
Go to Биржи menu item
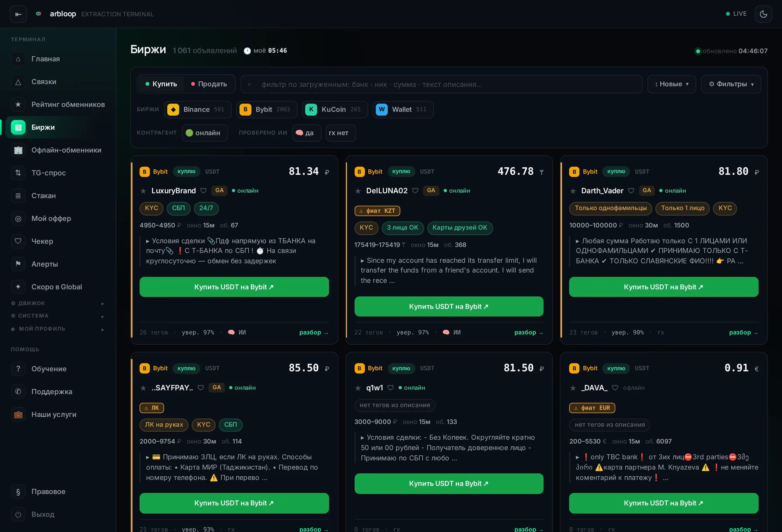(58, 127)
